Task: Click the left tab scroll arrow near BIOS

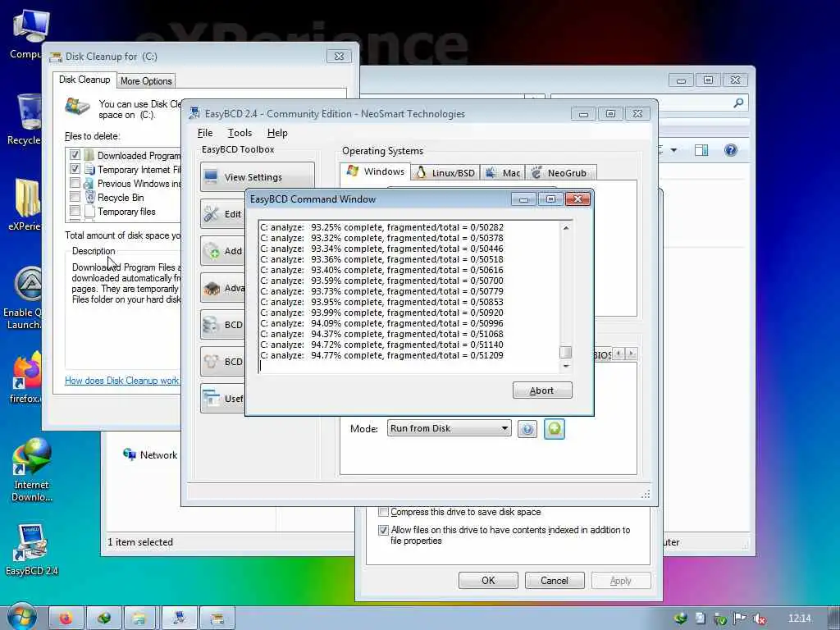Action: tap(619, 354)
